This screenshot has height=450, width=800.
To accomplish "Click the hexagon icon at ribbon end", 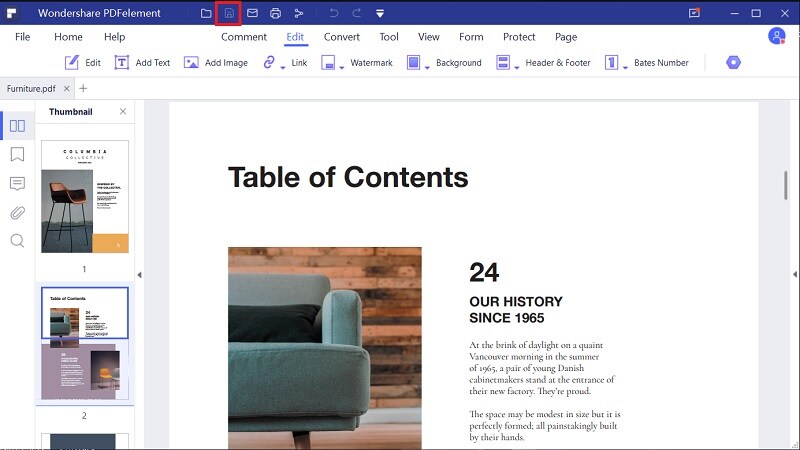I will [x=733, y=62].
